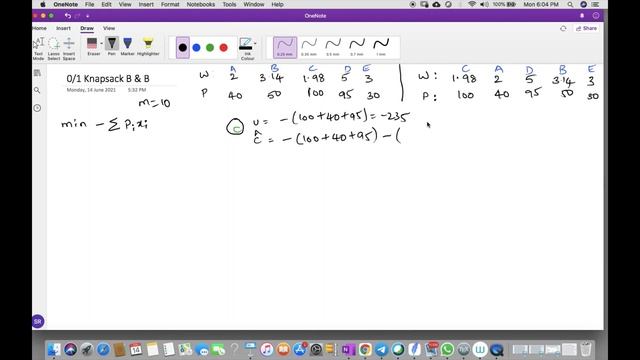640x360 pixels.
Task: Open the recent notes clock icon
Action: click(x=37, y=108)
